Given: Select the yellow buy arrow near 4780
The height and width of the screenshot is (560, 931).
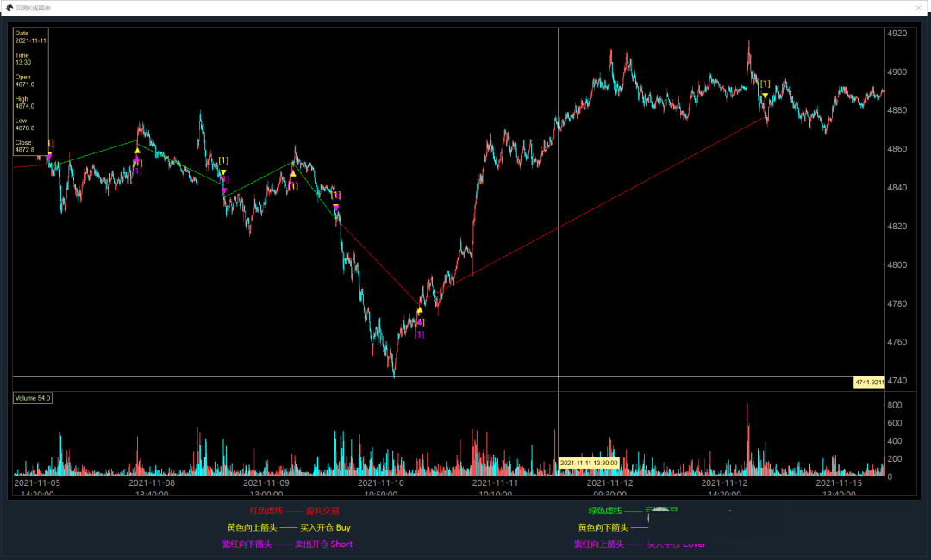Looking at the screenshot, I should click(x=420, y=310).
